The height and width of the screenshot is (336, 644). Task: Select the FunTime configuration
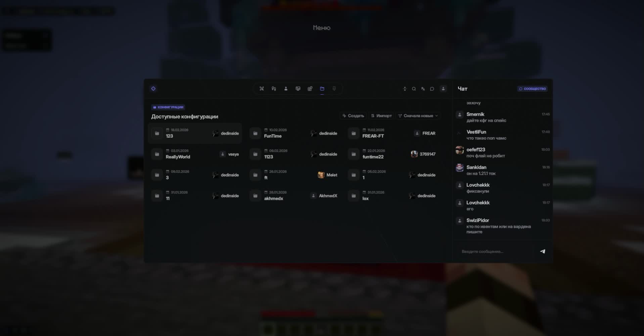tap(293, 133)
